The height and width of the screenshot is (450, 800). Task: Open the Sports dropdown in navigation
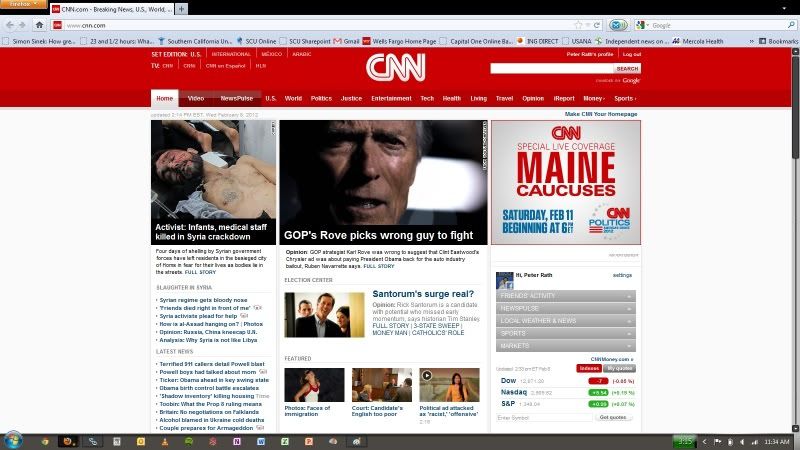(x=625, y=98)
